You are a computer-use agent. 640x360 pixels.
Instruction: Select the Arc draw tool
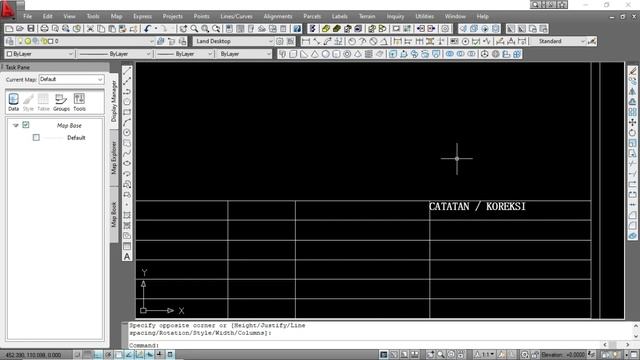[x=127, y=122]
